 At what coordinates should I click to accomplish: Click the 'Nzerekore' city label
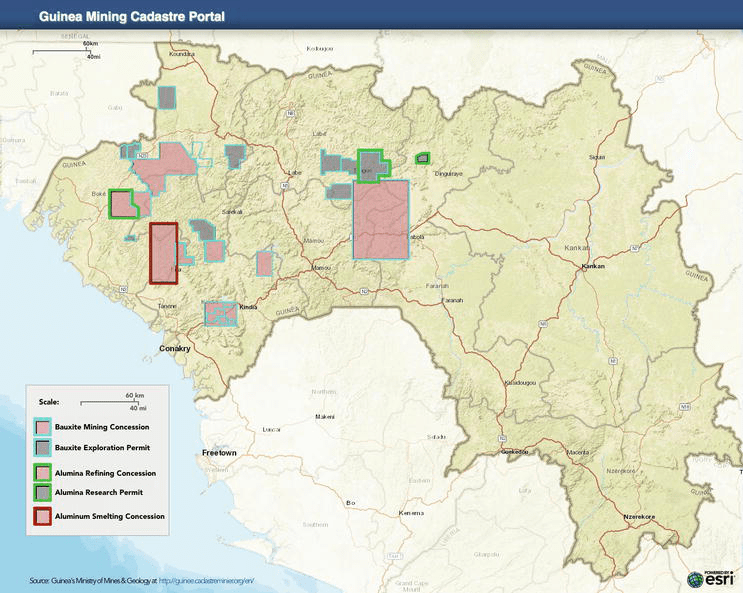[x=639, y=517]
